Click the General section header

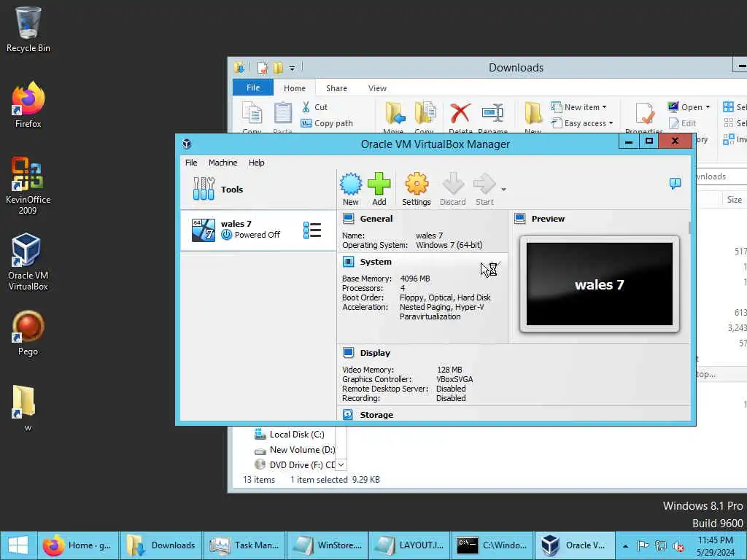pos(376,219)
